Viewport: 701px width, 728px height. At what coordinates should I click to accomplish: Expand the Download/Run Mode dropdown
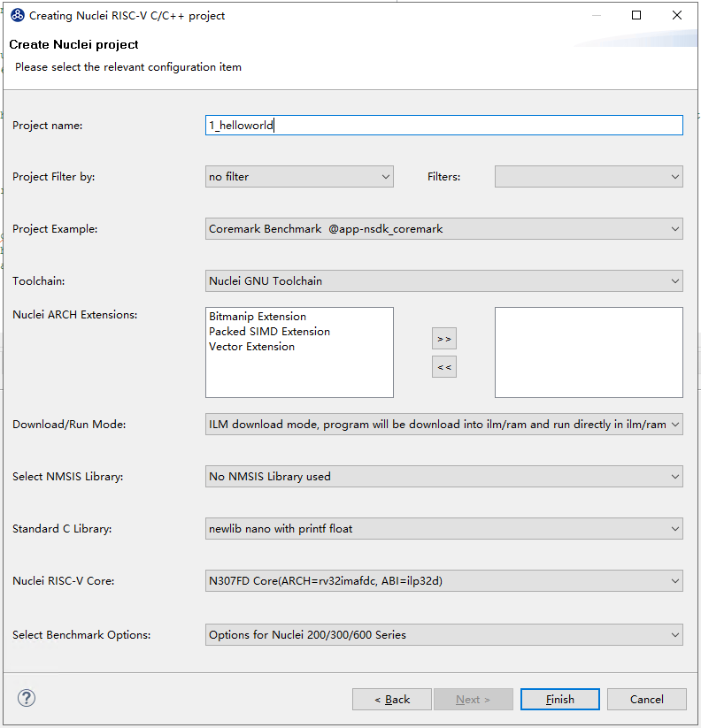pyautogui.click(x=443, y=425)
